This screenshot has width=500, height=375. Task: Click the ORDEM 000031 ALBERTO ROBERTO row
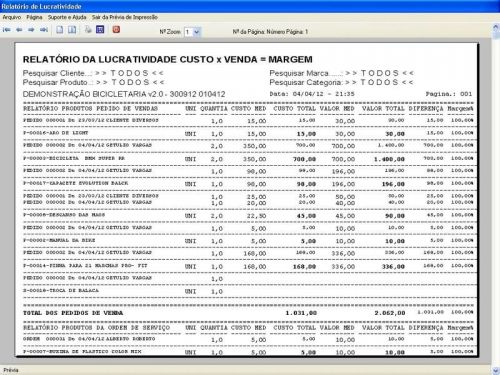(248, 339)
